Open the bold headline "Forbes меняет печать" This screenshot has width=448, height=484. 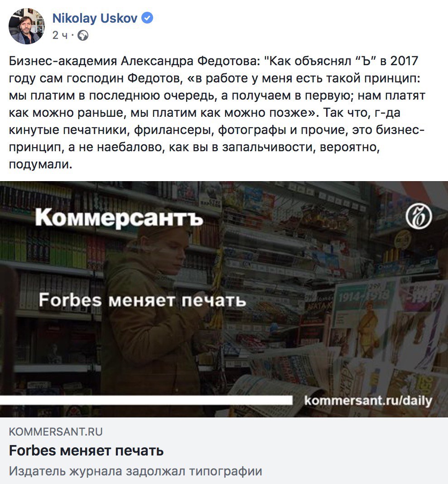coord(87,450)
